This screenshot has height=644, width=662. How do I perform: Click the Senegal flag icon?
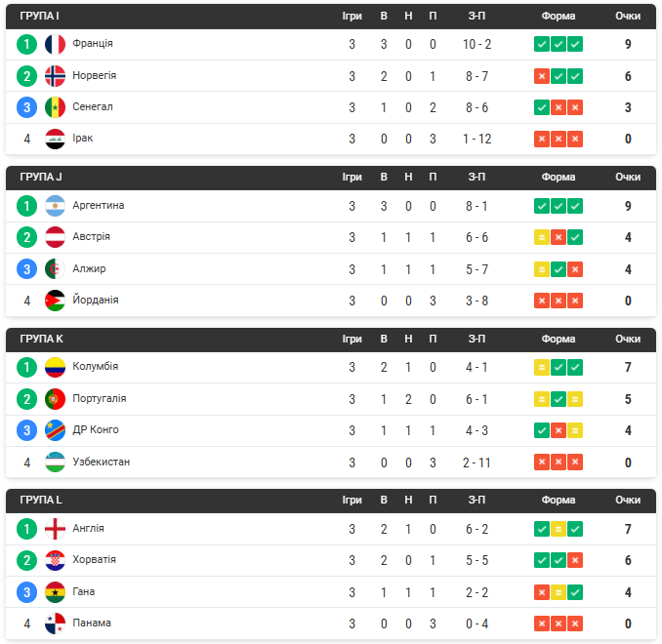[55, 107]
